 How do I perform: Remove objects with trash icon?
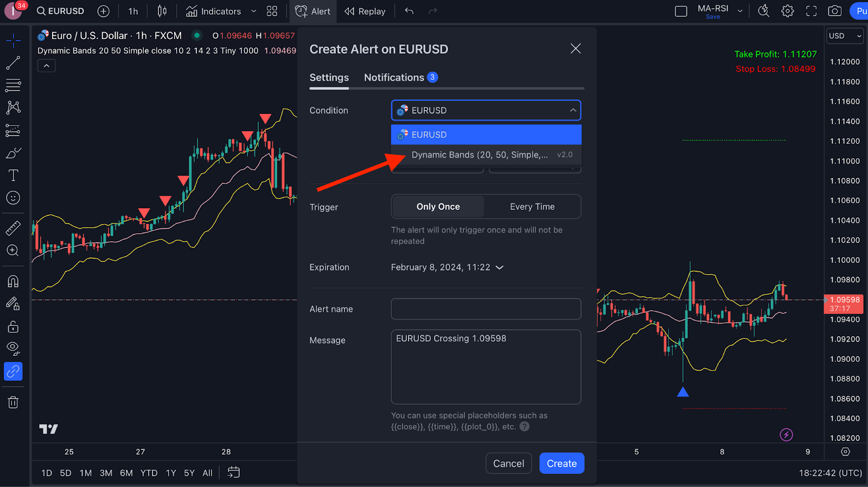coord(13,402)
